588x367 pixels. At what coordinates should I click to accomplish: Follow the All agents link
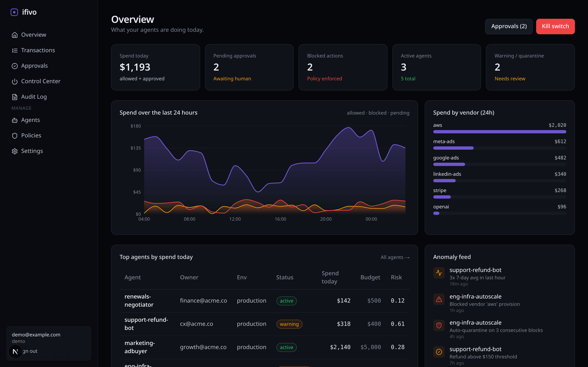tap(395, 257)
